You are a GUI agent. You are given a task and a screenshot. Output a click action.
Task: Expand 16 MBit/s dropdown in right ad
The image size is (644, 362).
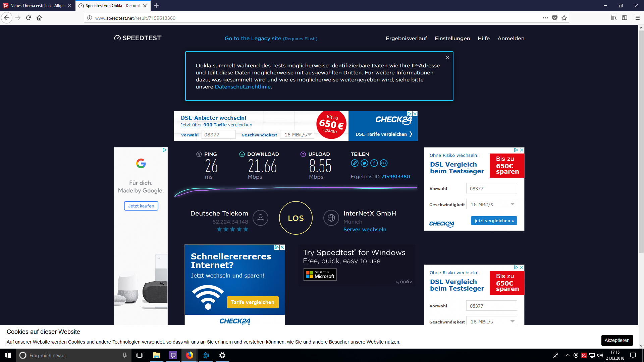click(x=492, y=204)
